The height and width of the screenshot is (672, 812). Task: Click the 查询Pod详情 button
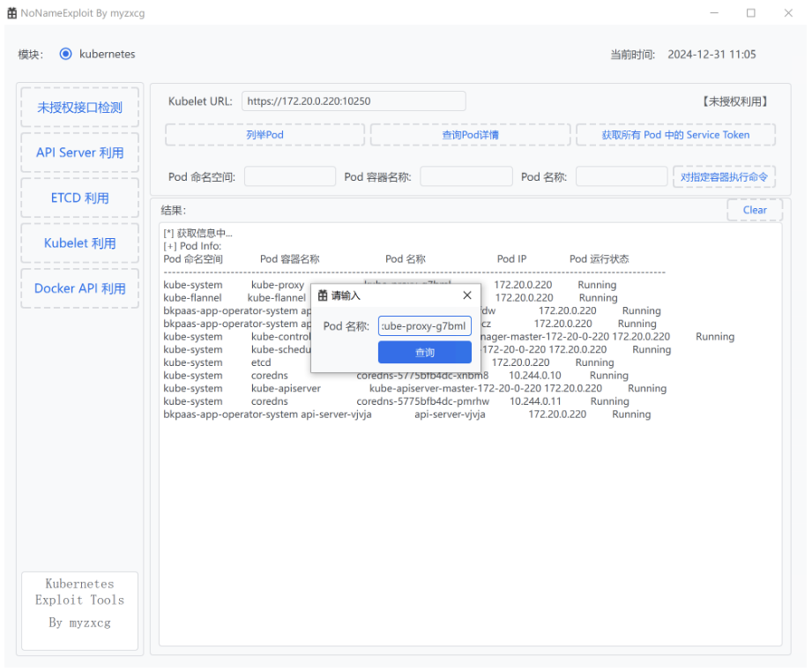(x=470, y=135)
